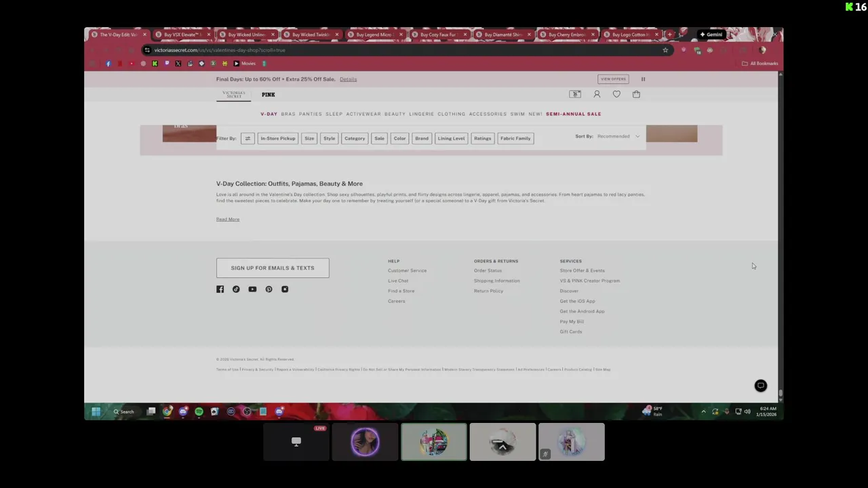
Task: Select the muted participant's thumbnail
Action: pyautogui.click(x=571, y=442)
